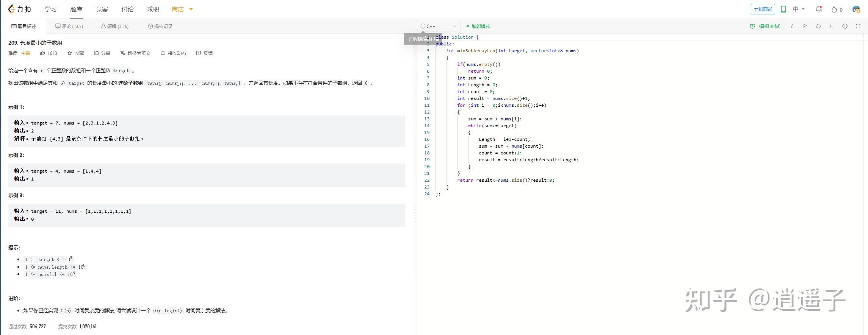Image resolution: width=868 pixels, height=335 pixels.
Task: Open editor settings gear icon
Action: (845, 26)
